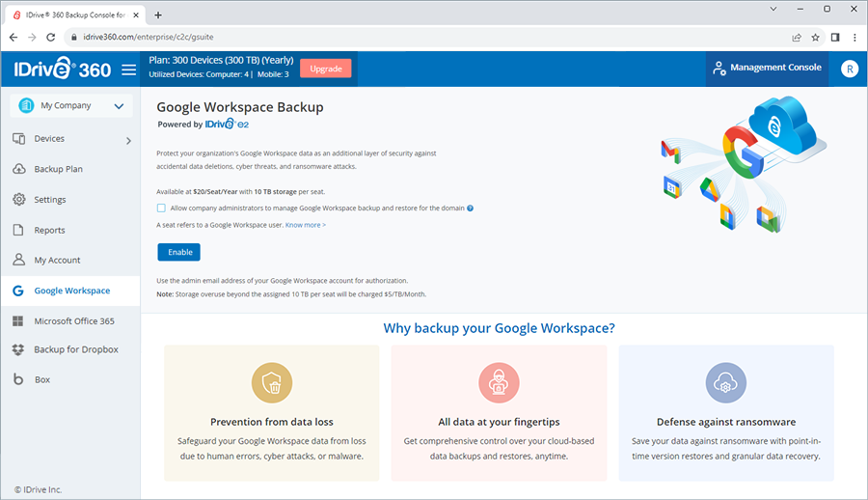Click the My Account person icon

pos(19,260)
